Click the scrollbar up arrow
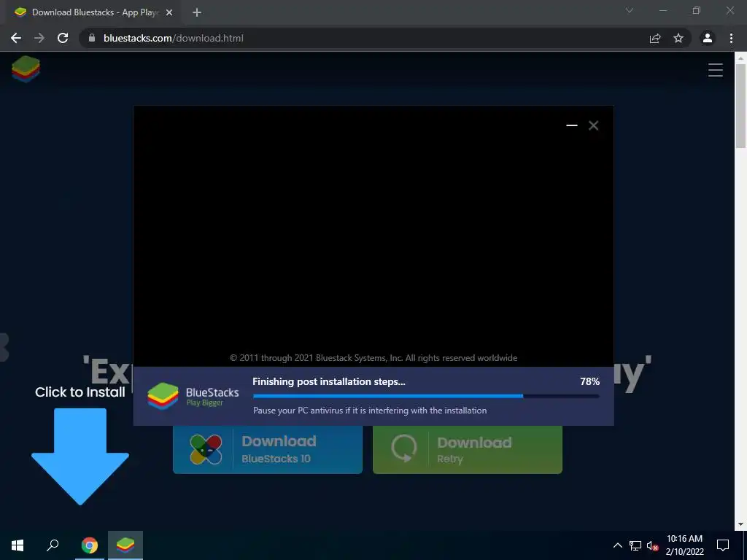Image resolution: width=747 pixels, height=560 pixels. pos(740,58)
